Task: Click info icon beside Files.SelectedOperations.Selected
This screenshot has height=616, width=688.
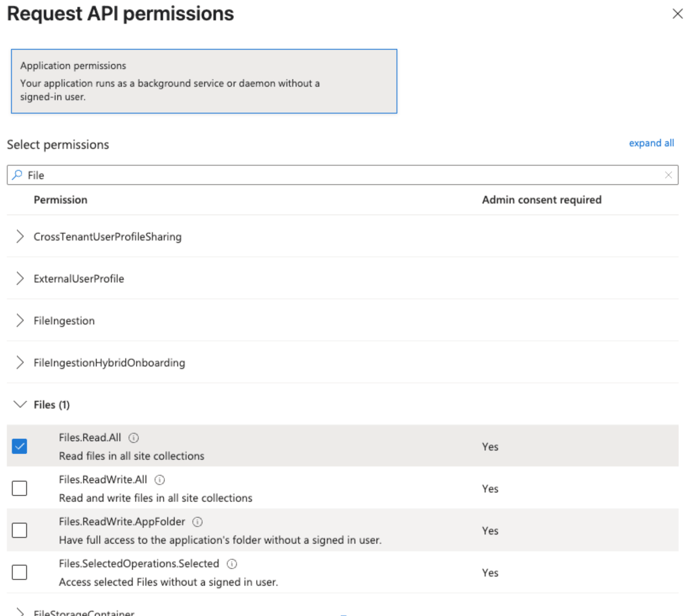Action: tap(232, 564)
